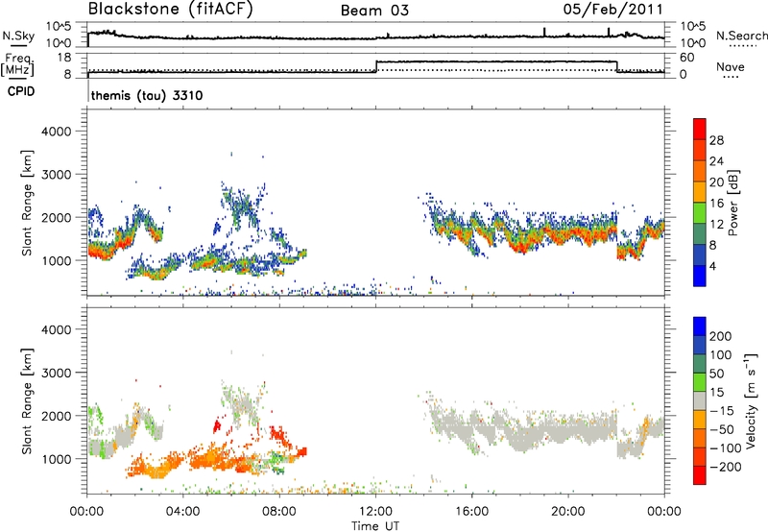Click the '60' tick right of frequency panel
This screenshot has height=532, width=768.
pyautogui.click(x=687, y=58)
